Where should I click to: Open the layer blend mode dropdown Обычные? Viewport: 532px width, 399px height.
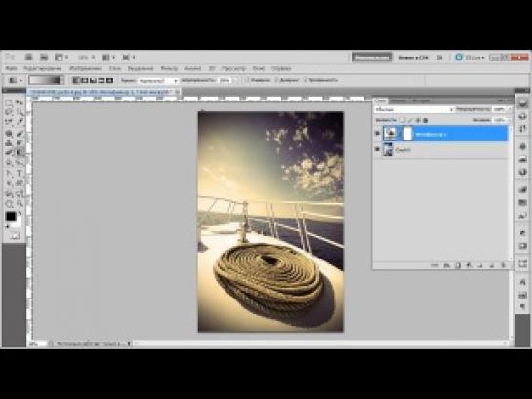point(414,109)
